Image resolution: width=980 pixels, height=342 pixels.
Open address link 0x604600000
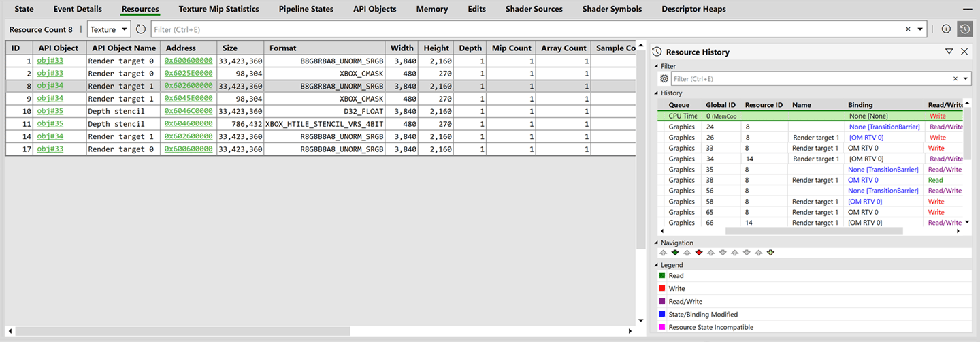[189, 124]
